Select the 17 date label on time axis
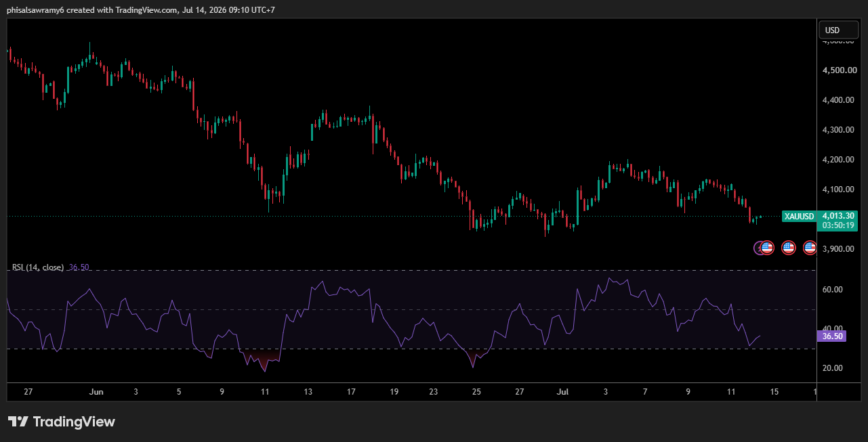 click(x=351, y=392)
